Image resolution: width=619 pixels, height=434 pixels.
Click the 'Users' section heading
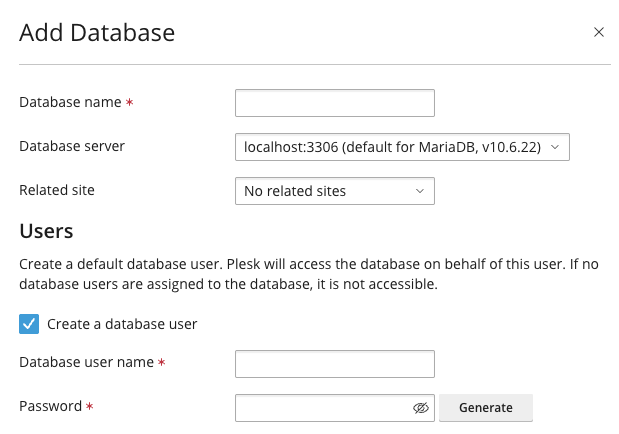coord(46,231)
